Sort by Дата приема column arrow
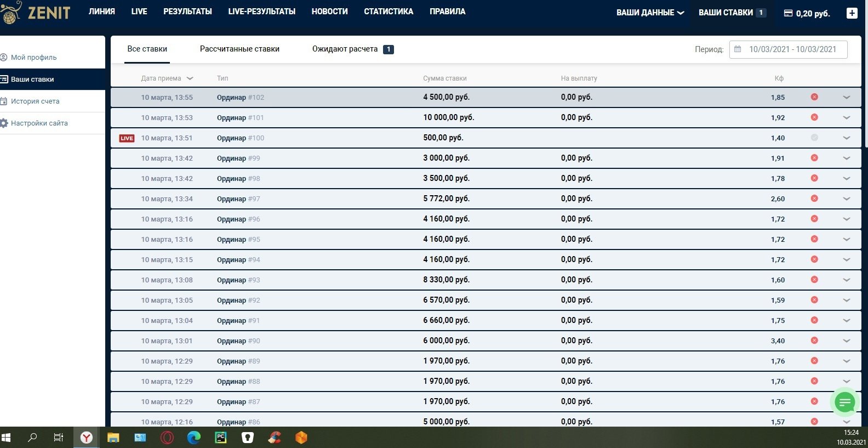This screenshot has width=868, height=448. (x=190, y=78)
